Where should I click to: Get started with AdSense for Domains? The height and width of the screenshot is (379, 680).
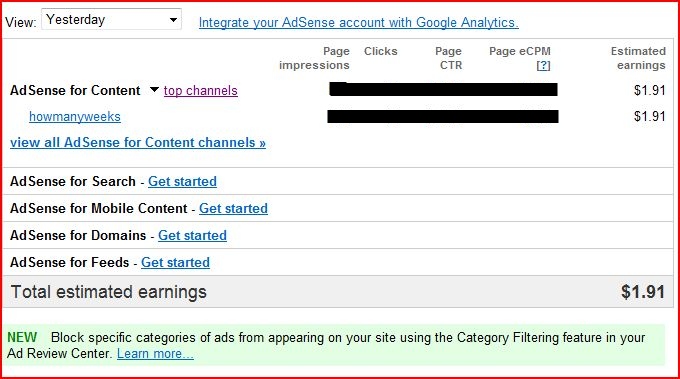pos(193,235)
